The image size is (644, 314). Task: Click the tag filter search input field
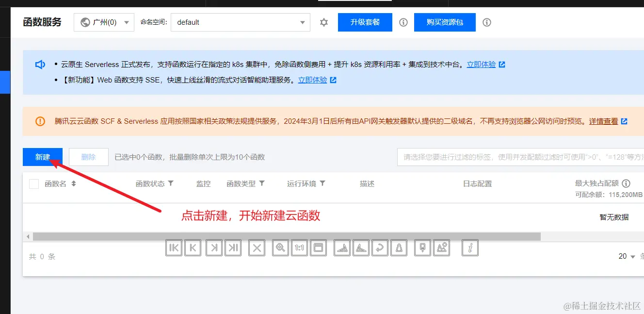(x=521, y=157)
